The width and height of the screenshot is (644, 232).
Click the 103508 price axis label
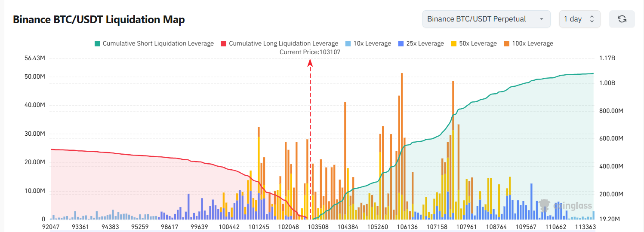318,226
